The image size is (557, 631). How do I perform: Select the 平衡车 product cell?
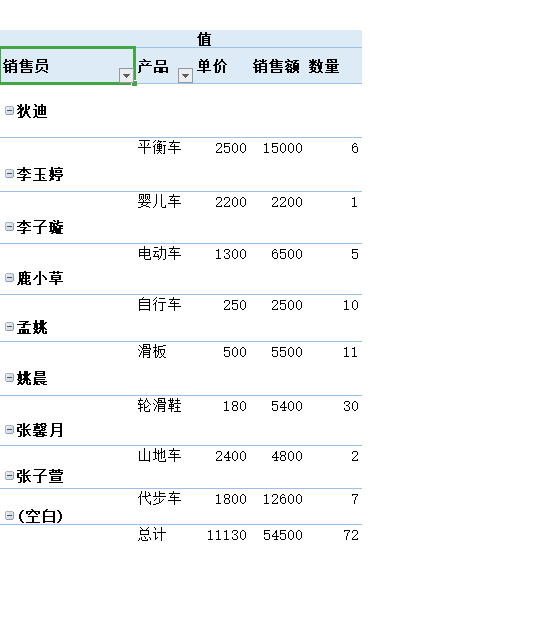pos(159,147)
